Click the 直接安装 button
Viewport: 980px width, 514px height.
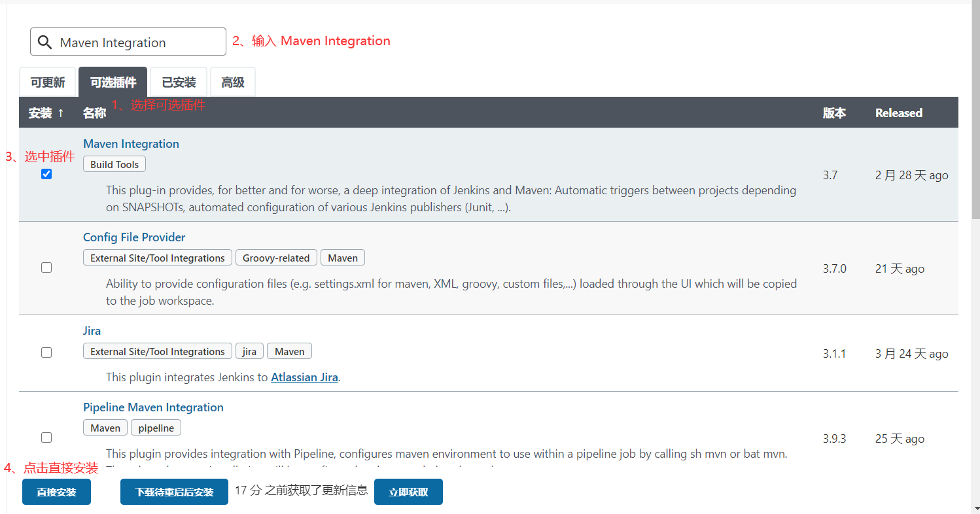coord(56,491)
